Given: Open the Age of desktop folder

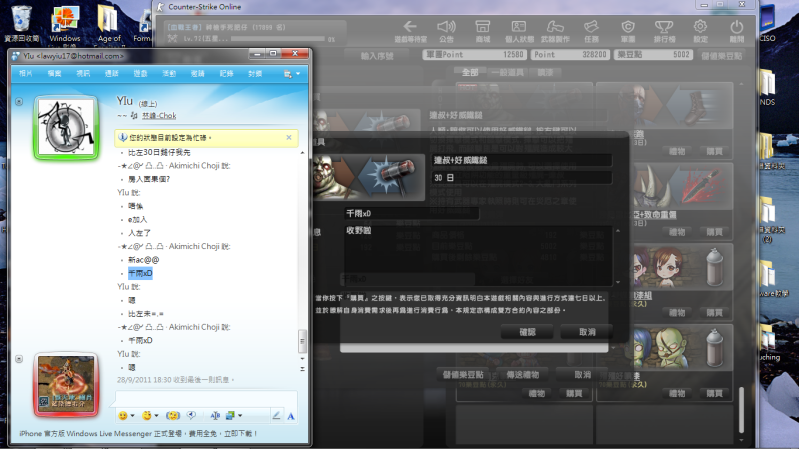Looking at the screenshot, I should pyautogui.click(x=109, y=23).
